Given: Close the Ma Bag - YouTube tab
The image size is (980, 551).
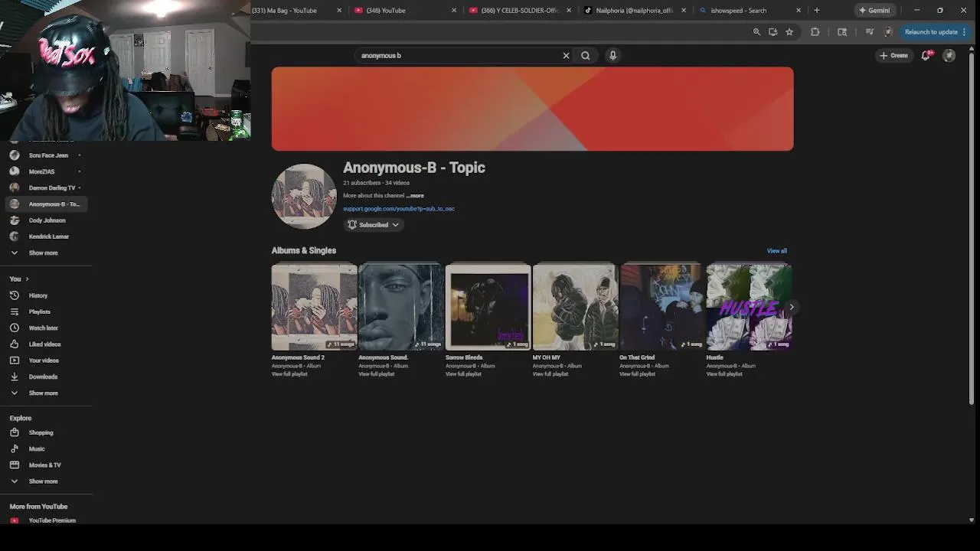Looking at the screenshot, I should click(338, 11).
